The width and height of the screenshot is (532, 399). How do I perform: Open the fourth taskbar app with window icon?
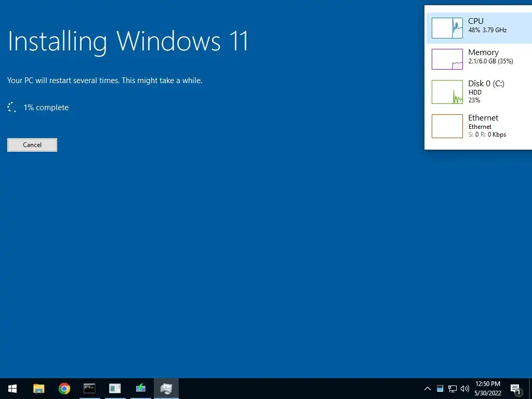click(x=115, y=389)
